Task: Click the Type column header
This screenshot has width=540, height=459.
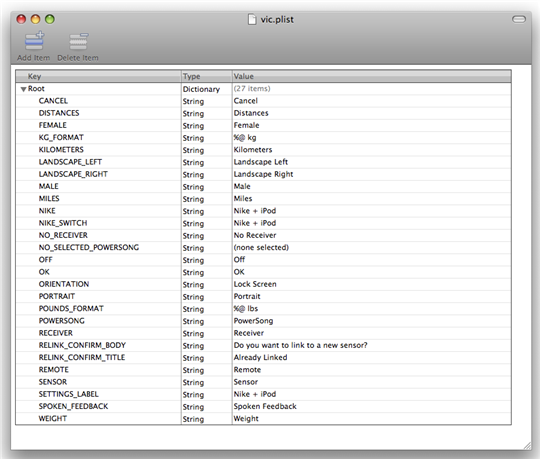Action: click(x=207, y=76)
